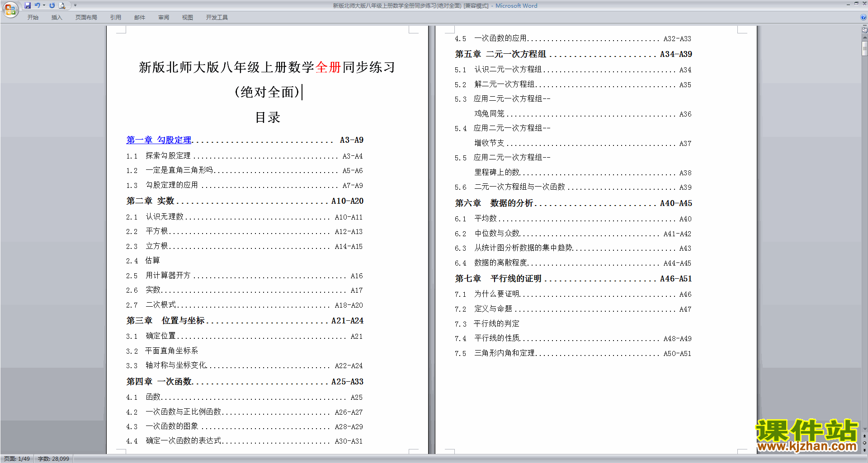This screenshot has width=868, height=463.
Task: Click entry 7.5 三角形内角和定理
Action: 573,353
